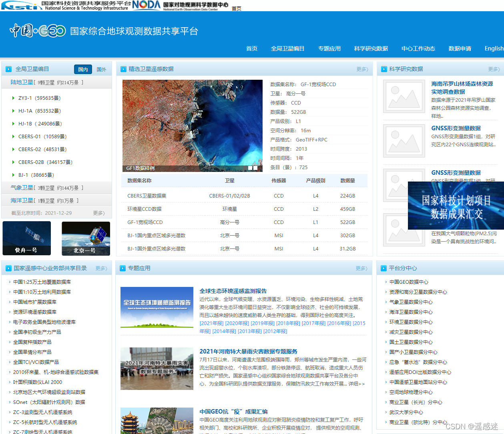
Task: Click CBERS卫星数据集 table row
Action: [x=244, y=196]
